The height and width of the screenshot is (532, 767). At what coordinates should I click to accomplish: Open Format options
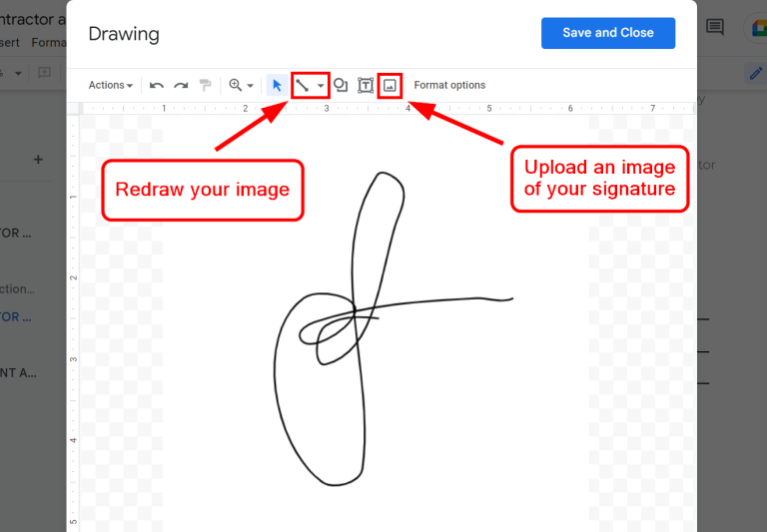(x=449, y=85)
